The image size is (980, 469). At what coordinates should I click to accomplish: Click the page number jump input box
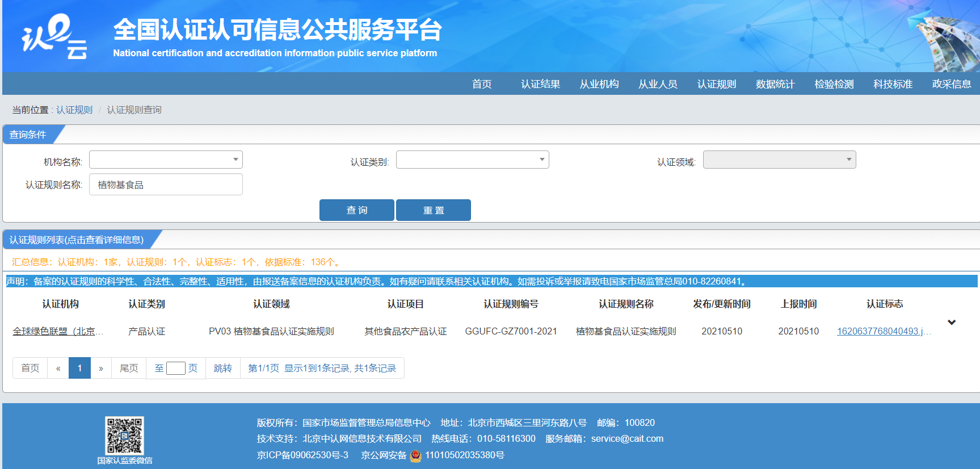click(x=176, y=368)
